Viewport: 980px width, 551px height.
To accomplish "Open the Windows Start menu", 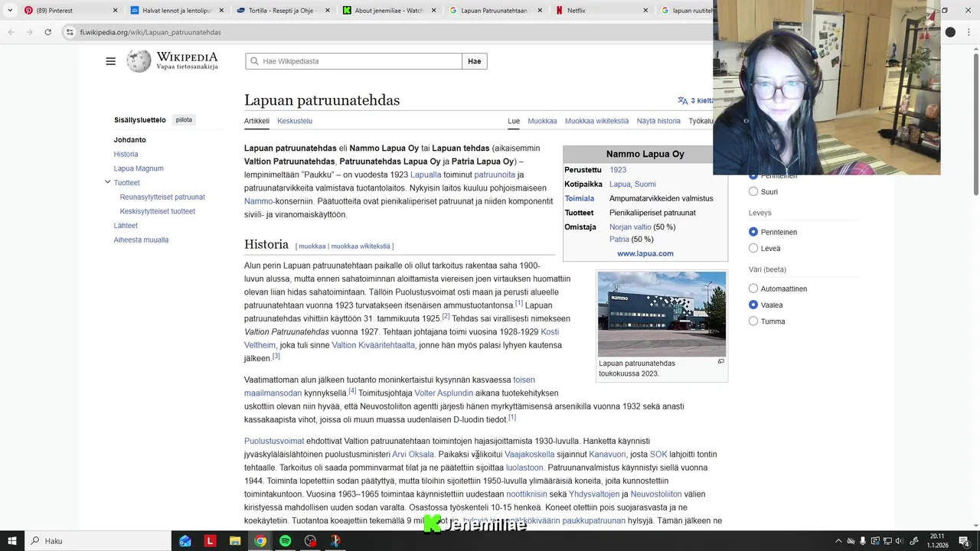I will (x=11, y=541).
